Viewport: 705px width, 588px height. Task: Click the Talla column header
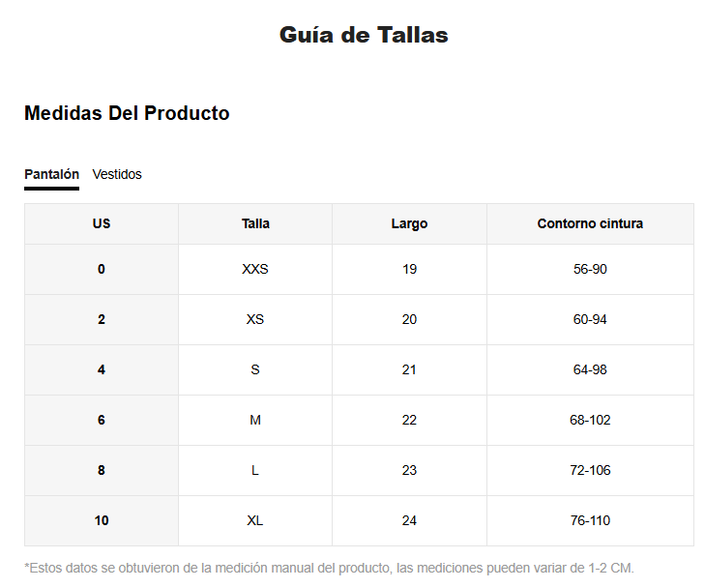(255, 223)
